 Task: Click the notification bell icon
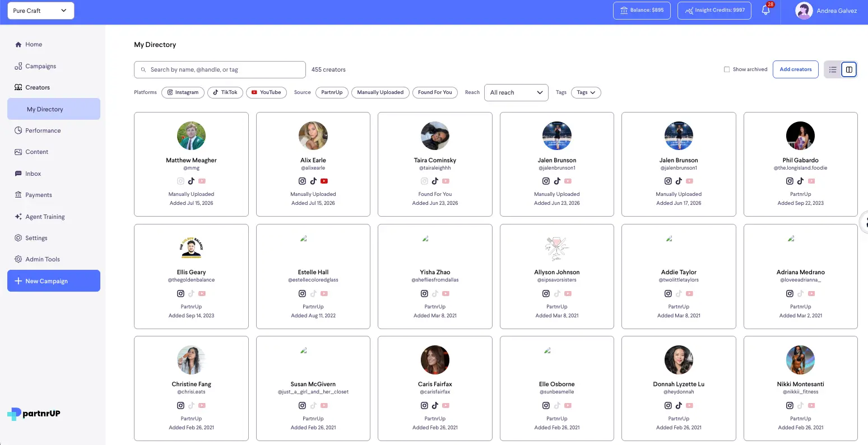(765, 10)
